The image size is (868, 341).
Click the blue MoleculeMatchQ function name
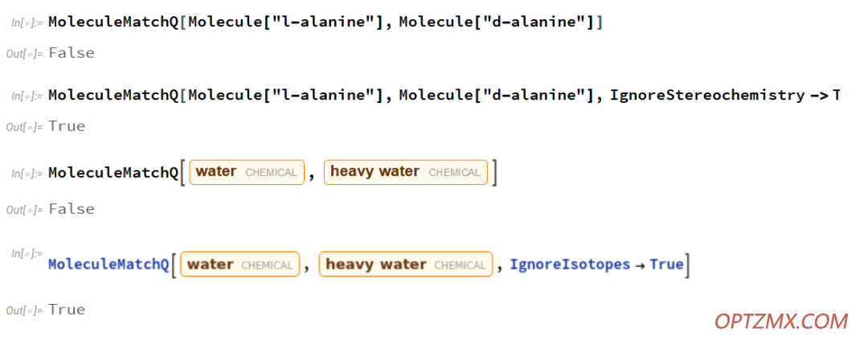(x=108, y=265)
